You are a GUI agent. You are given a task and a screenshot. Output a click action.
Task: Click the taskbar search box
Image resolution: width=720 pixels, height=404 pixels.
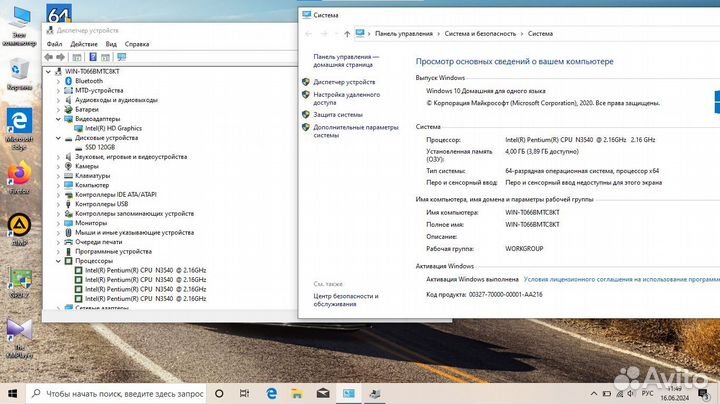[x=117, y=393]
